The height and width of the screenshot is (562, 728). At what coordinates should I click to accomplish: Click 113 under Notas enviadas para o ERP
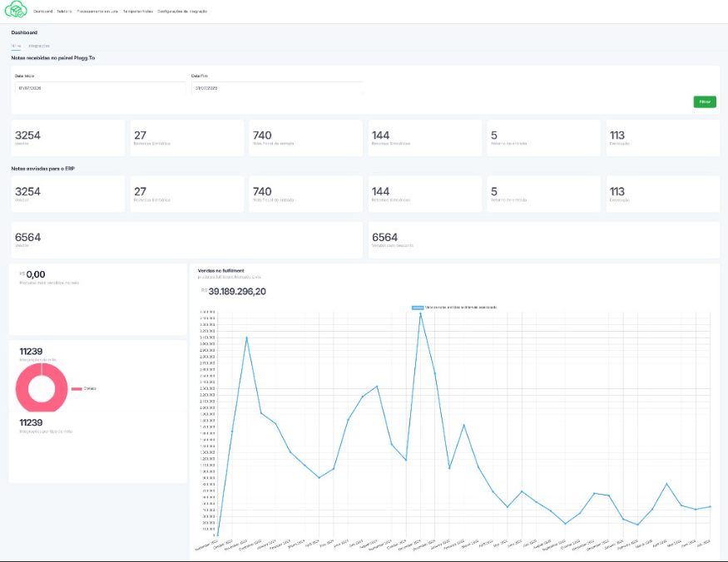tap(617, 192)
